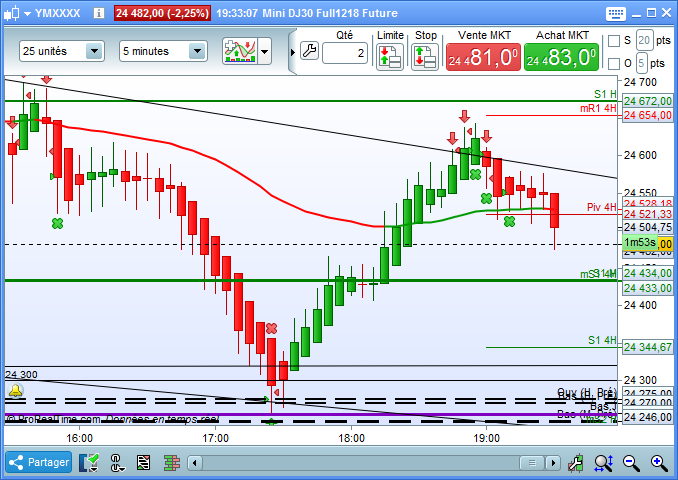Click the scrollbar right arrow
The image size is (678, 480).
(x=553, y=463)
